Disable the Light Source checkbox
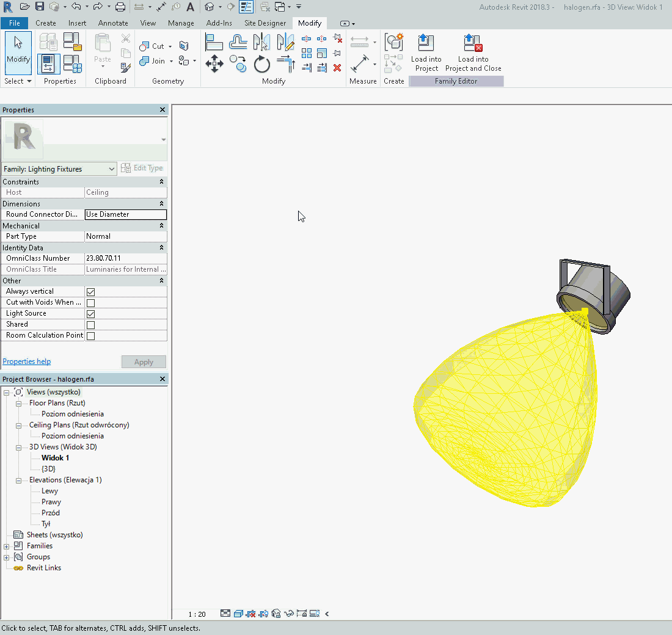Viewport: 672px width, 635px height. click(x=90, y=314)
